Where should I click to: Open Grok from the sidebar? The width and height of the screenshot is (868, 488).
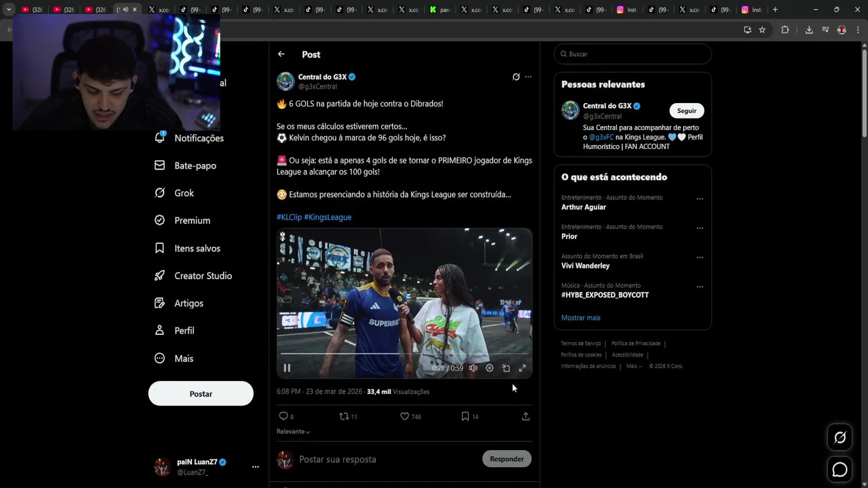(174, 193)
